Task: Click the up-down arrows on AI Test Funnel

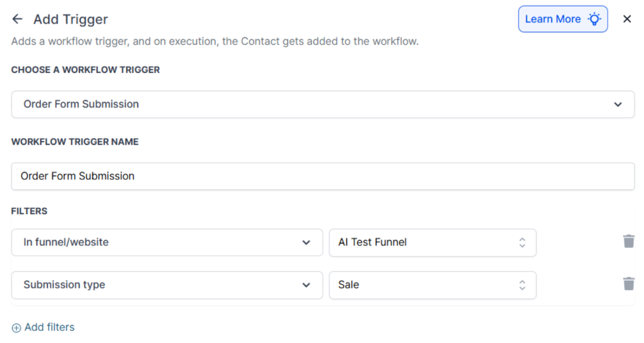Action: 522,242
